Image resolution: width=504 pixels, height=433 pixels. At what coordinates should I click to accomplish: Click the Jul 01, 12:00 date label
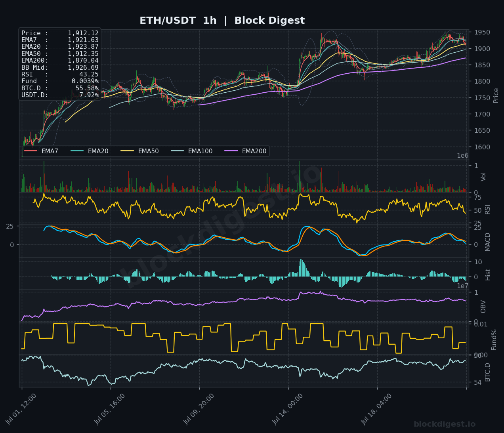click(21, 409)
